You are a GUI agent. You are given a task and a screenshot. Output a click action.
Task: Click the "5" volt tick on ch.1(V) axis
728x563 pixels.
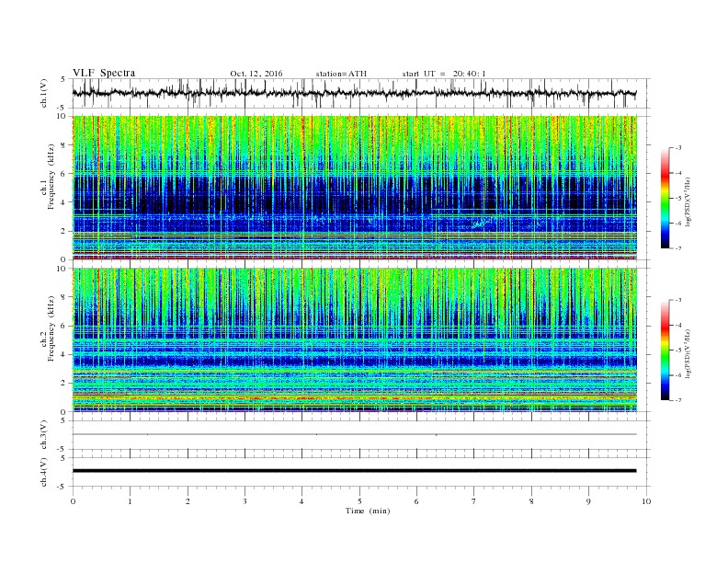[64, 79]
